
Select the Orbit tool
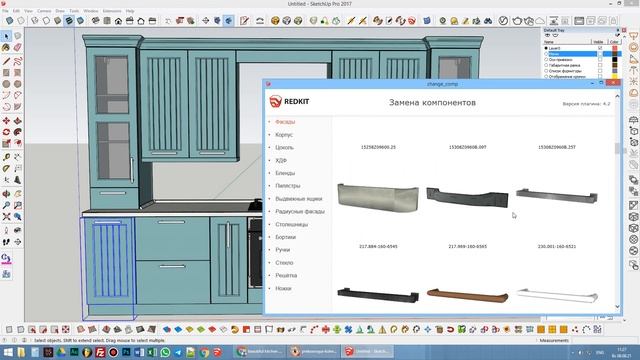[6, 194]
